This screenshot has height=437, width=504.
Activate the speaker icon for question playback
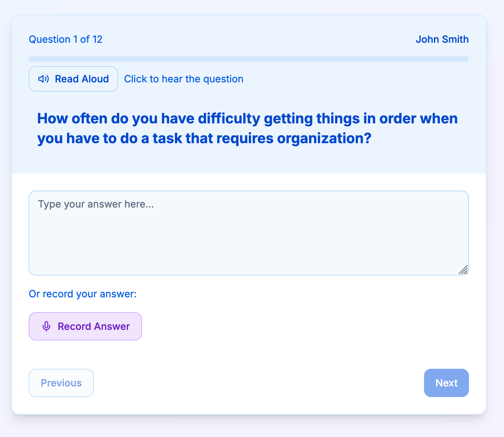point(44,79)
